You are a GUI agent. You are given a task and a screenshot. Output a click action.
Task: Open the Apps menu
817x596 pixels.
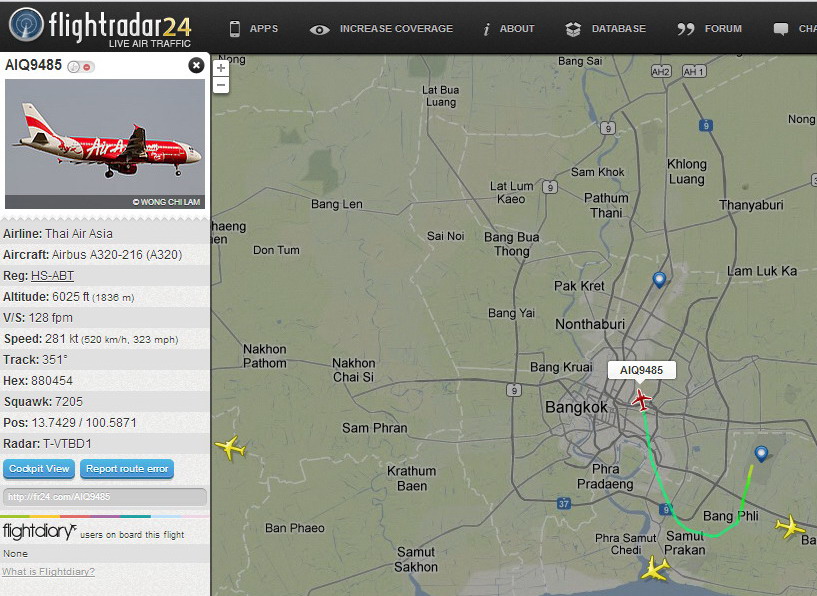coord(254,29)
